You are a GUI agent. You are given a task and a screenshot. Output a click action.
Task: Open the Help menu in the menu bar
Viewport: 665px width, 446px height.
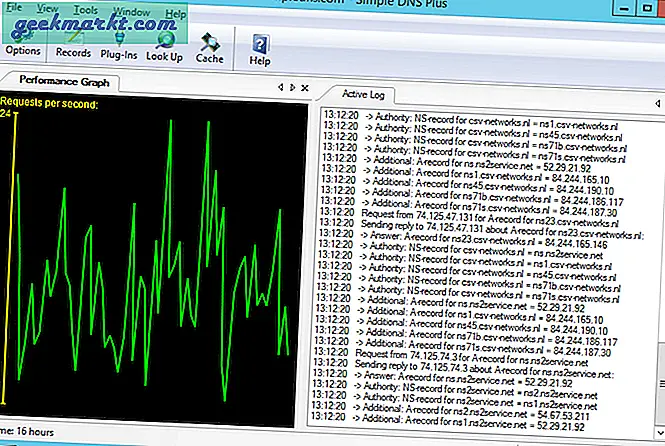coord(175,14)
